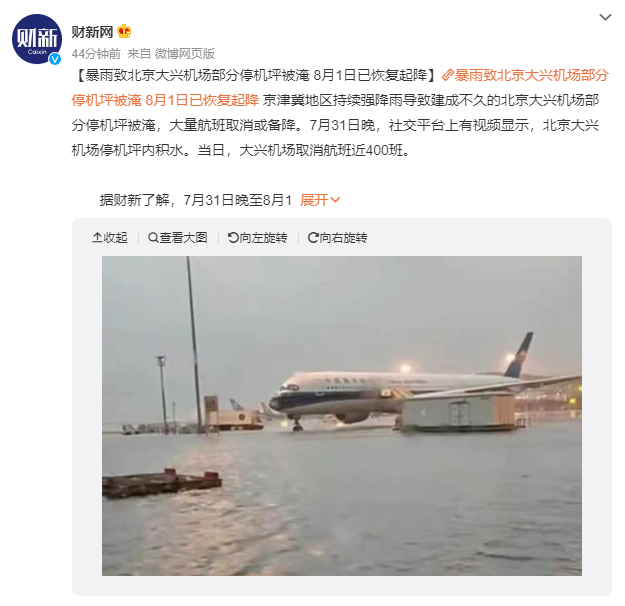This screenshot has width=625, height=606.
Task: Click the post body text about 京津冀地区
Action: tap(335, 125)
